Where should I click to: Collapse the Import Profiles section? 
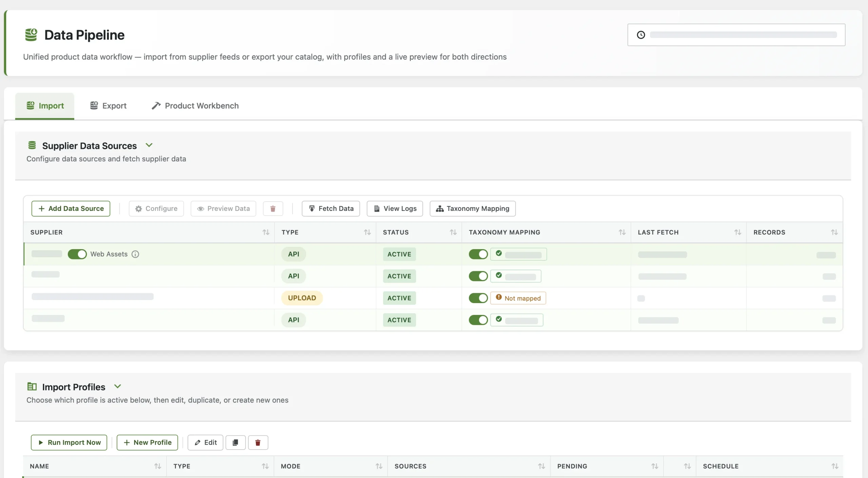[x=118, y=386]
